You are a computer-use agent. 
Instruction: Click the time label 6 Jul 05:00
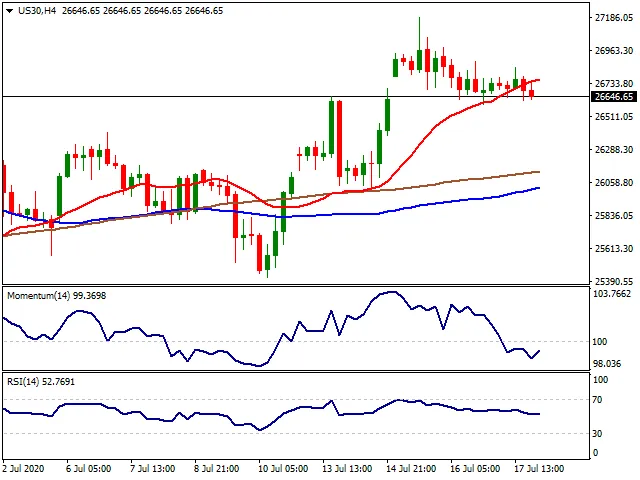(88, 469)
